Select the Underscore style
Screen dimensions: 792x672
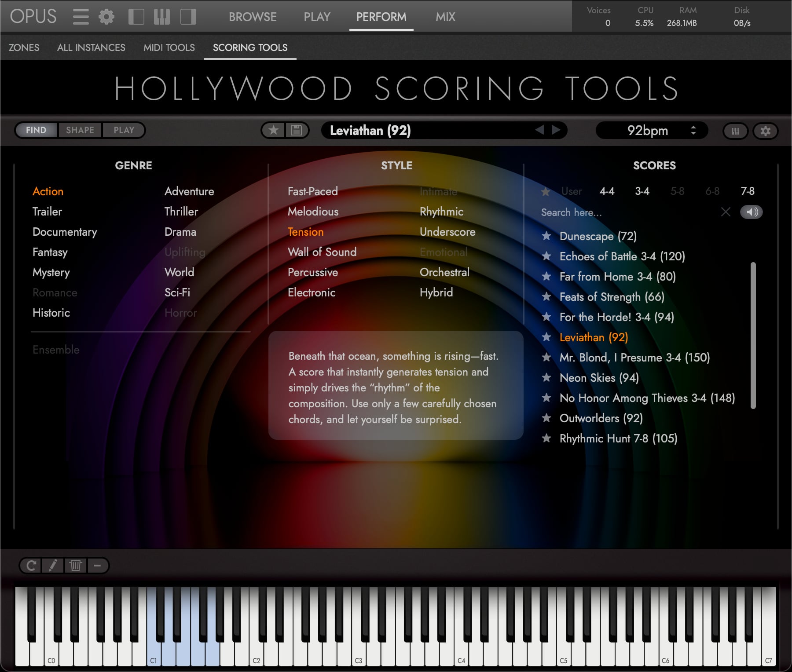click(447, 232)
